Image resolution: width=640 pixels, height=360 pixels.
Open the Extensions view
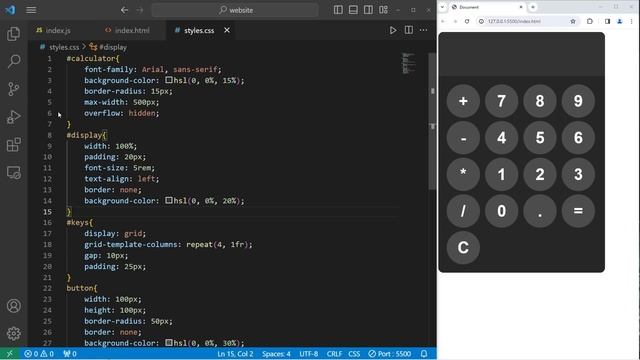[x=13, y=144]
